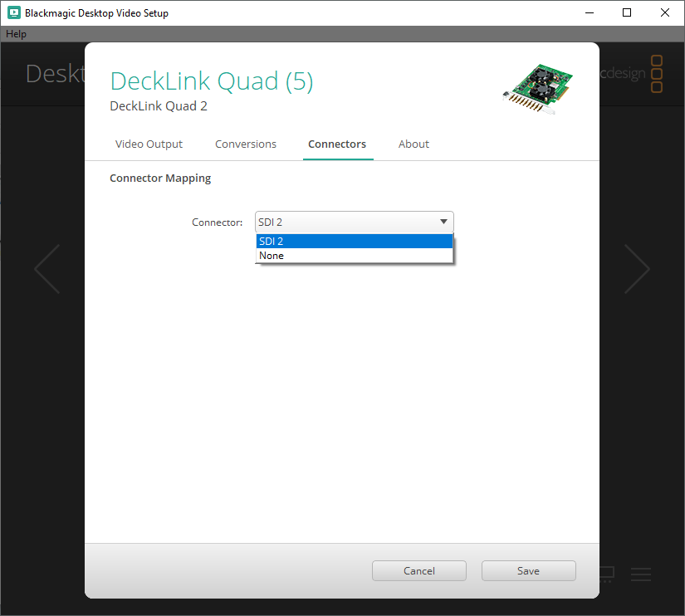
Task: Click the monitor icon beside the list icon
Action: click(607, 574)
